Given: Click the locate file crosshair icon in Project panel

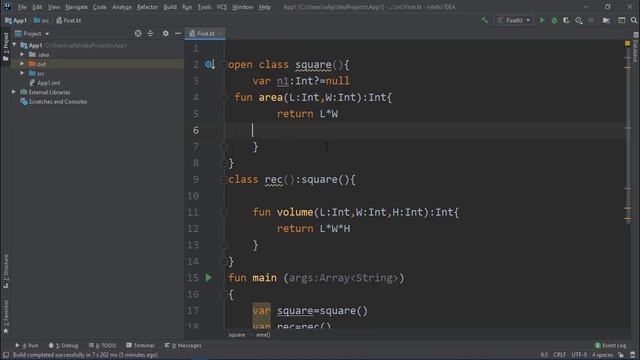Looking at the screenshot, I should (x=138, y=33).
